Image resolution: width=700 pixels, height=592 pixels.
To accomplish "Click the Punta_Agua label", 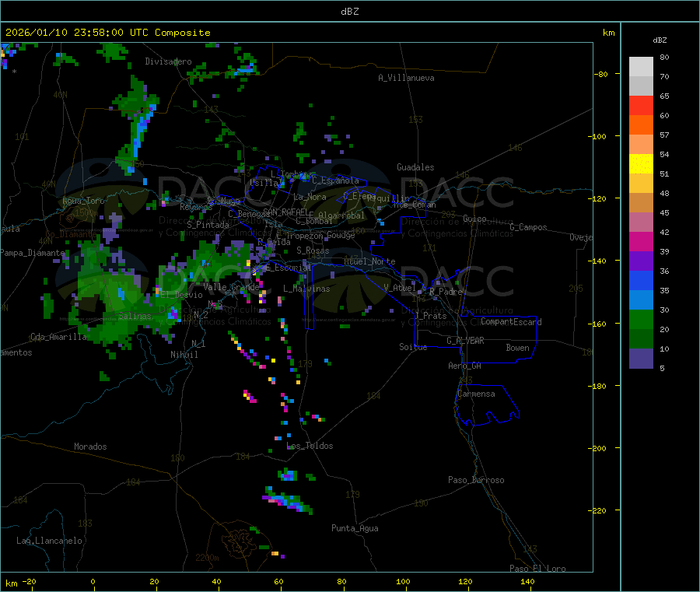I will [355, 528].
